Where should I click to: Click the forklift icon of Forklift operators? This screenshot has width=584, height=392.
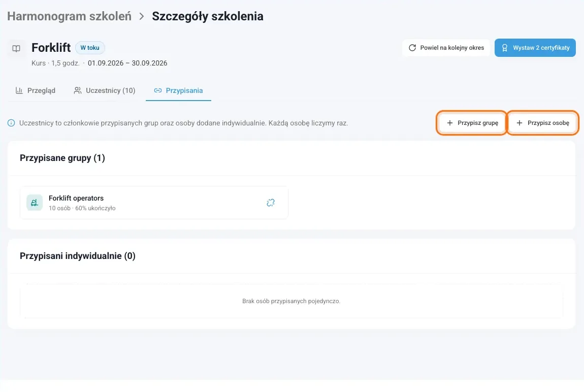pyautogui.click(x=35, y=203)
